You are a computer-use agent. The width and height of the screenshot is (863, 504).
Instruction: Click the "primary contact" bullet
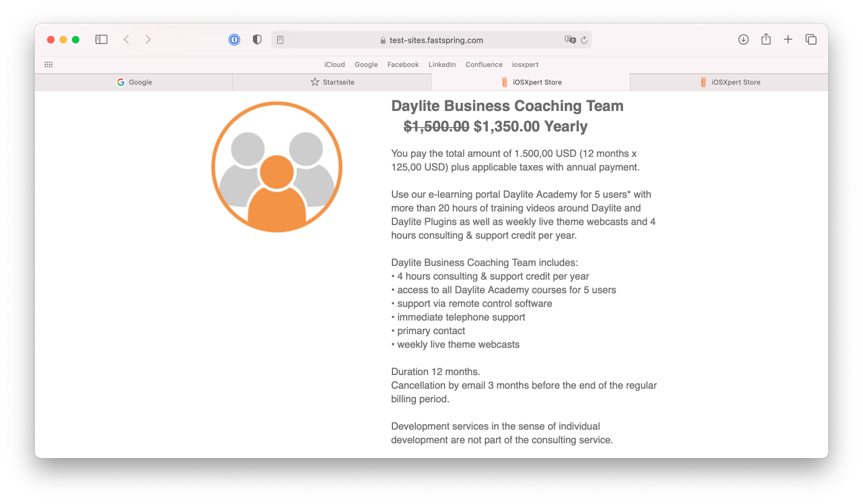click(428, 331)
